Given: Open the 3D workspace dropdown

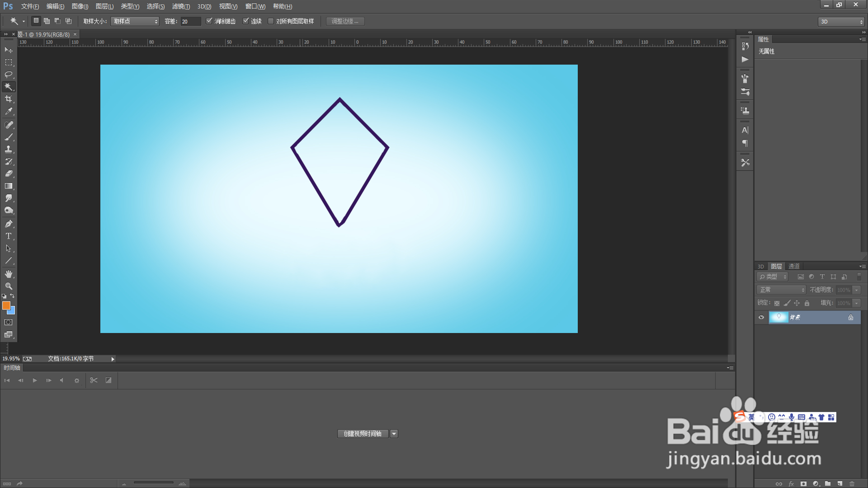Looking at the screenshot, I should click(x=841, y=22).
